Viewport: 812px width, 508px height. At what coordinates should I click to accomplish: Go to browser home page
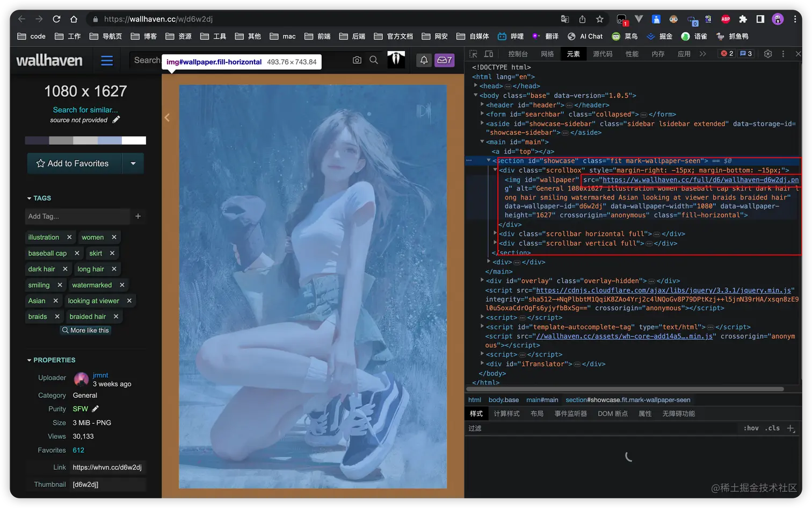click(74, 19)
